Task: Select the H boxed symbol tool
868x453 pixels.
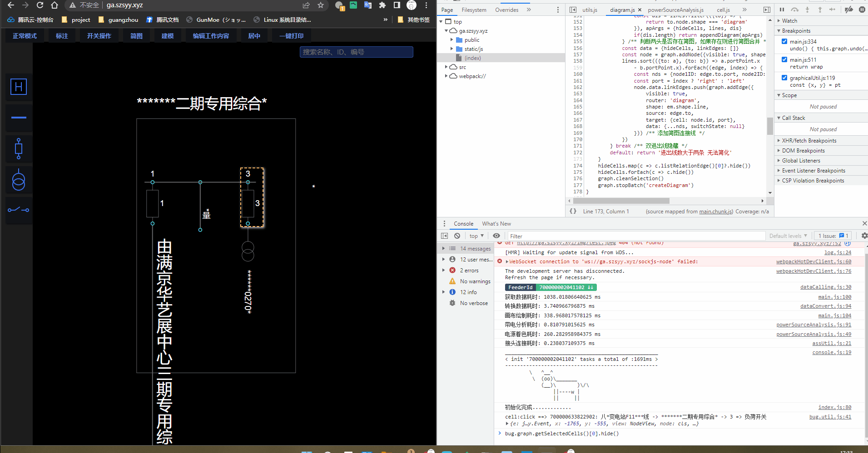Action: pos(18,86)
